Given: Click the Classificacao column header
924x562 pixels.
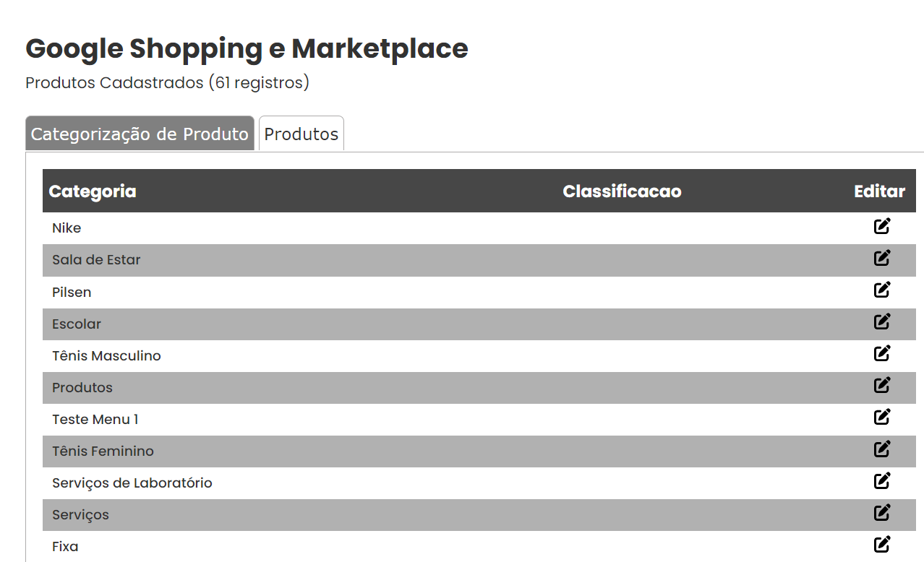Looking at the screenshot, I should (x=622, y=191).
